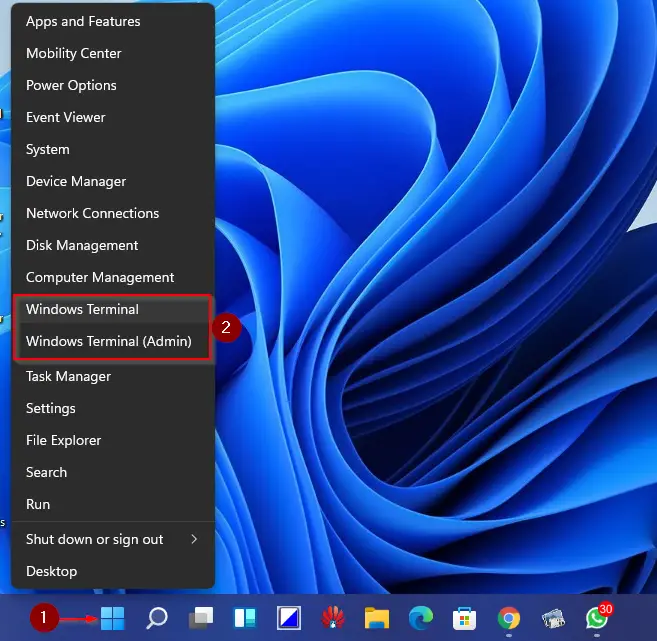Select the System menu entry
This screenshot has width=657, height=641.
pos(113,149)
